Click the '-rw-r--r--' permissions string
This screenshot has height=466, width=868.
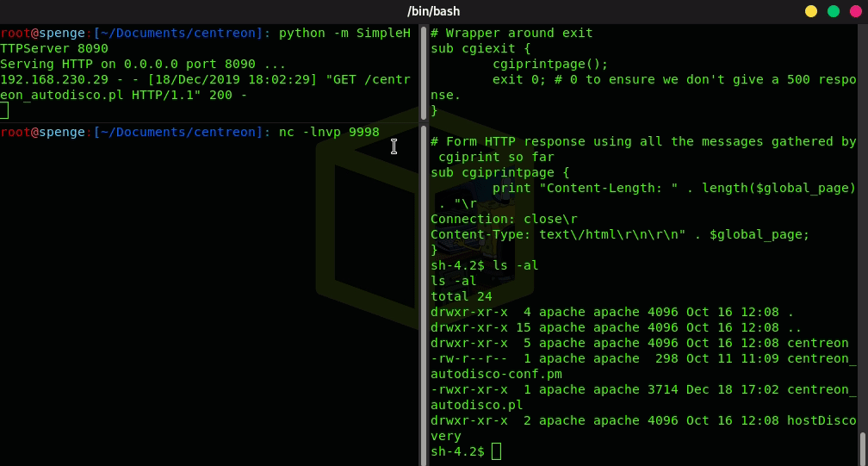coord(468,358)
